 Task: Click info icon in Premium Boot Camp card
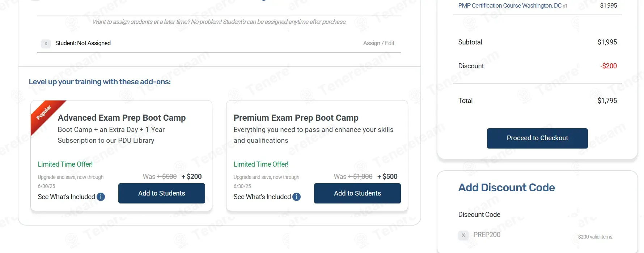(297, 197)
